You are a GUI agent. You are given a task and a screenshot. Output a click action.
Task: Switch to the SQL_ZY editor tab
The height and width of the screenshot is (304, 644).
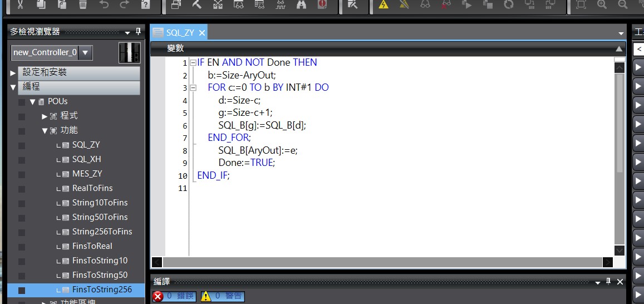pyautogui.click(x=177, y=33)
